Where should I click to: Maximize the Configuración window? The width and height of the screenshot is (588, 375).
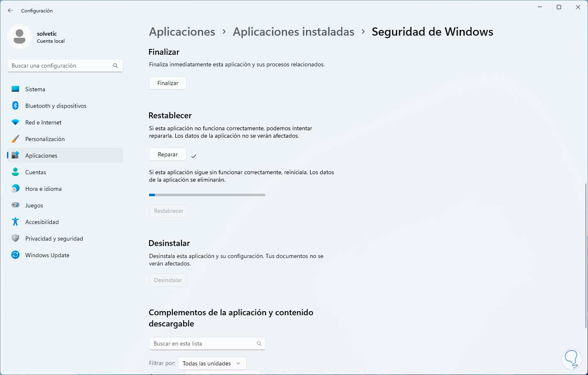point(559,7)
